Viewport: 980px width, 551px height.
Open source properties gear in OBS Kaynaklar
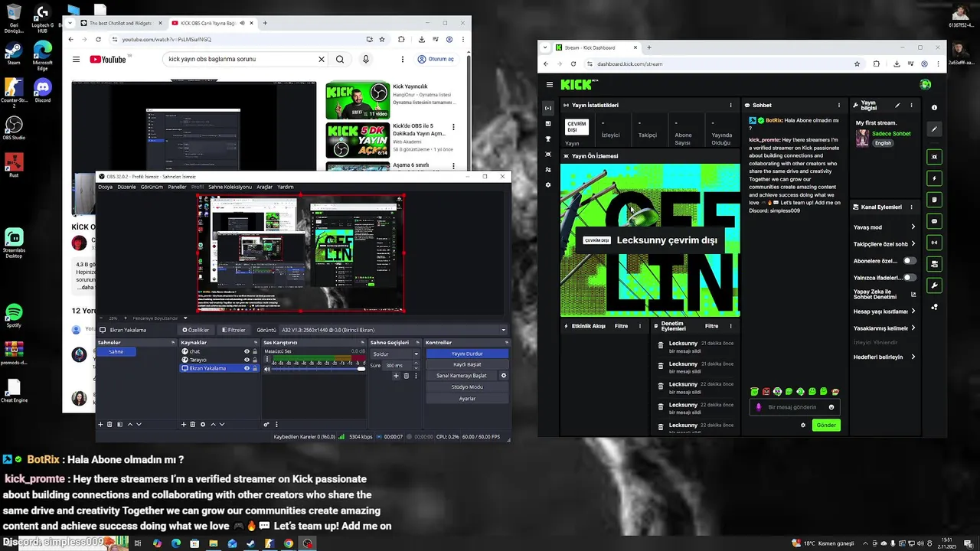click(203, 424)
